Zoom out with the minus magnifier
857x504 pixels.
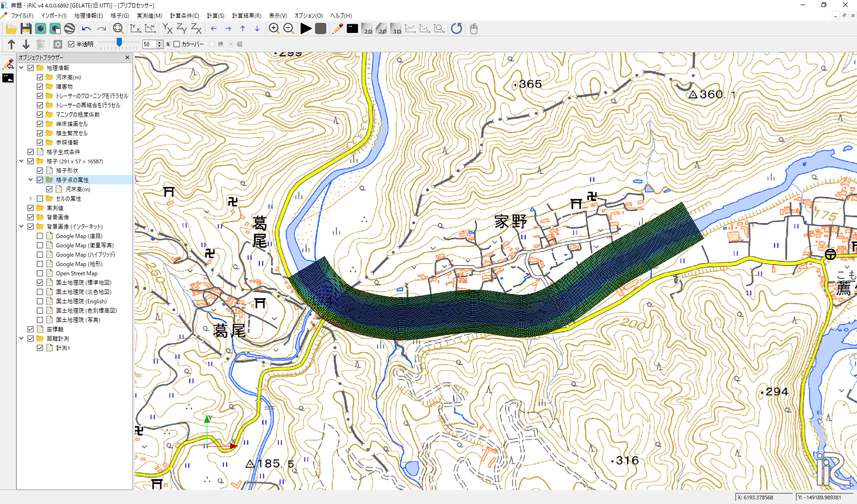point(288,29)
